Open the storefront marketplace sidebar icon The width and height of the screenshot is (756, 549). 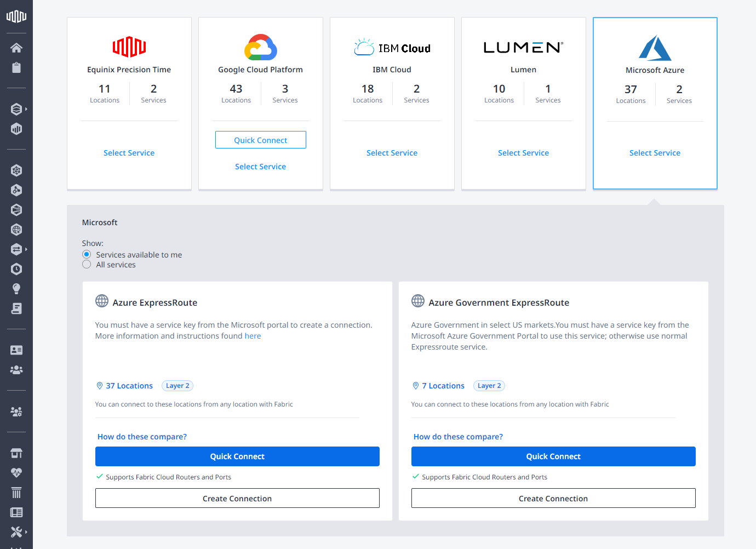point(16,453)
